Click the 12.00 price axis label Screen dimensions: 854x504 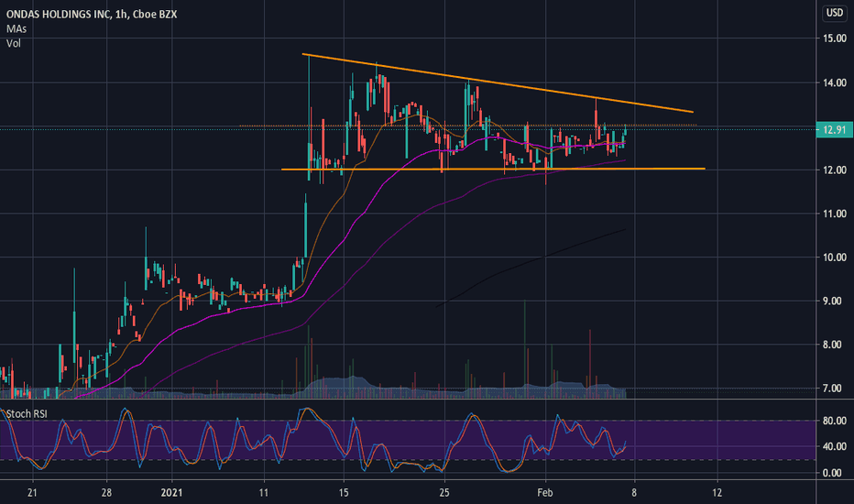(835, 170)
